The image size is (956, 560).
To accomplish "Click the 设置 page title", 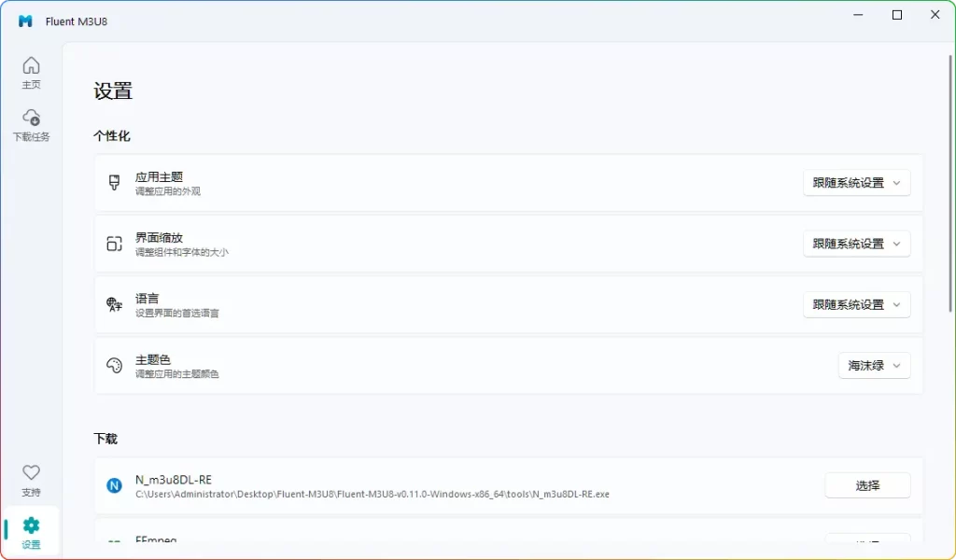I will (113, 91).
